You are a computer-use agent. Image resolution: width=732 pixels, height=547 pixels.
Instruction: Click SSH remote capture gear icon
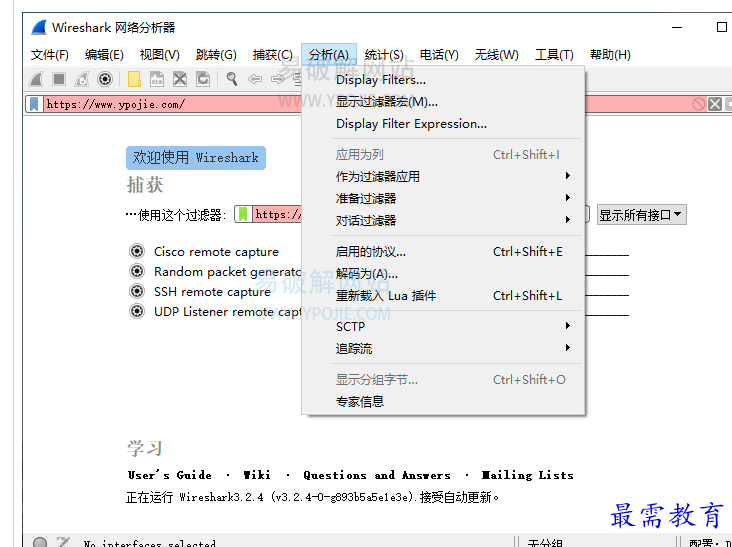[137, 291]
